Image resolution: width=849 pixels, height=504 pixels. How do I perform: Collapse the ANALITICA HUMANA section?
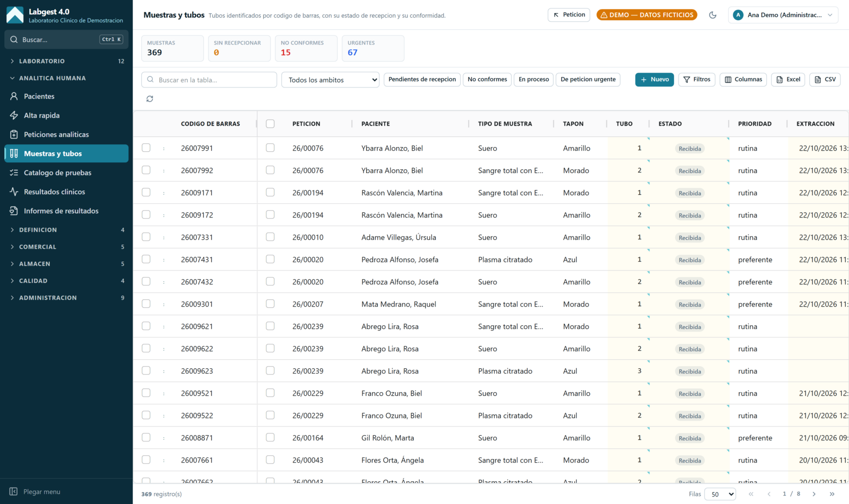(x=66, y=78)
